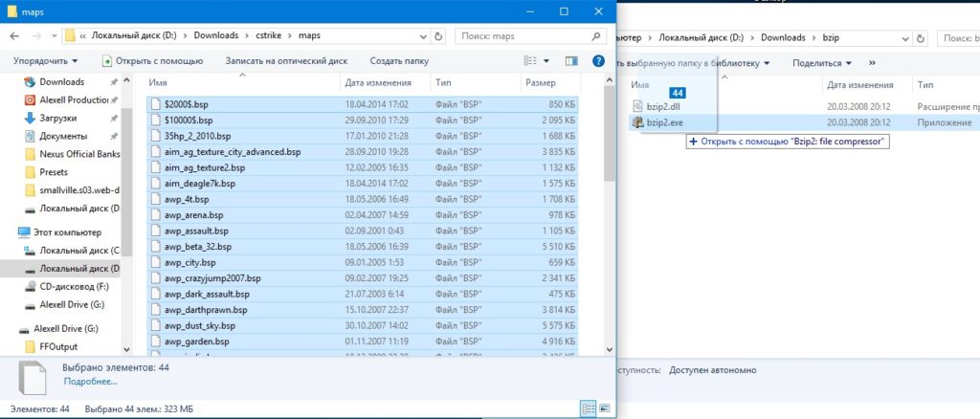The width and height of the screenshot is (980, 419).
Task: Click the bzip2.exe file icon
Action: pos(637,122)
